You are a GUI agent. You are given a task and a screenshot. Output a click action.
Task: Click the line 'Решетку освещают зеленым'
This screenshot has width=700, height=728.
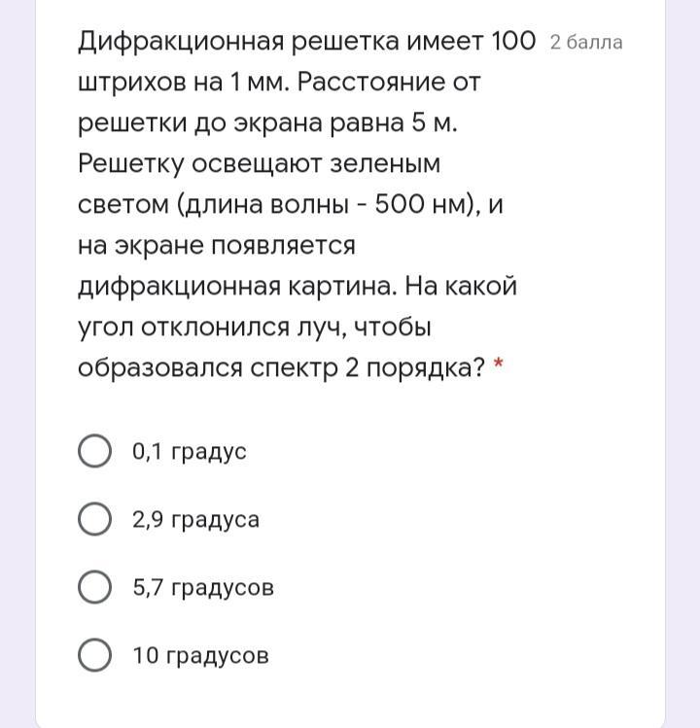[x=259, y=164]
